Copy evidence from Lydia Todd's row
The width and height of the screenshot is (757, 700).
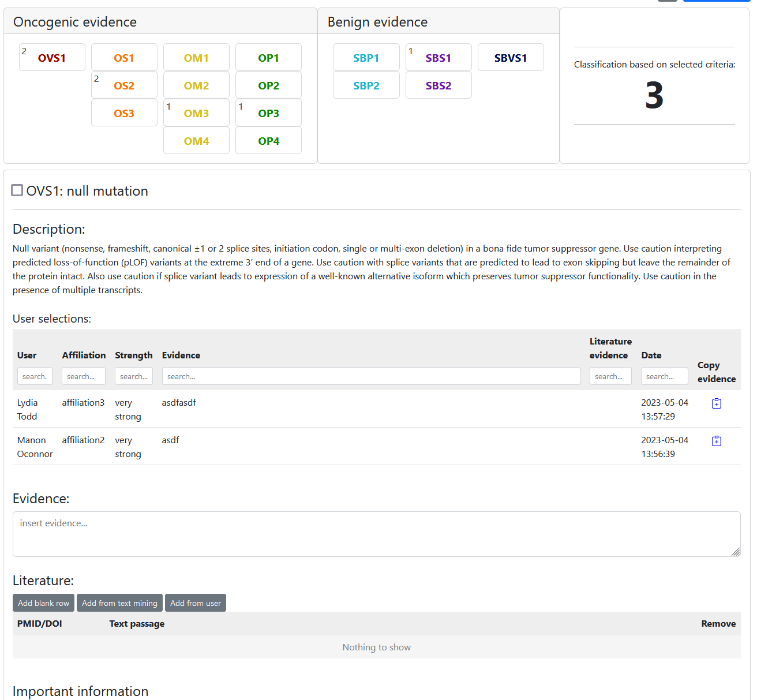tap(716, 403)
